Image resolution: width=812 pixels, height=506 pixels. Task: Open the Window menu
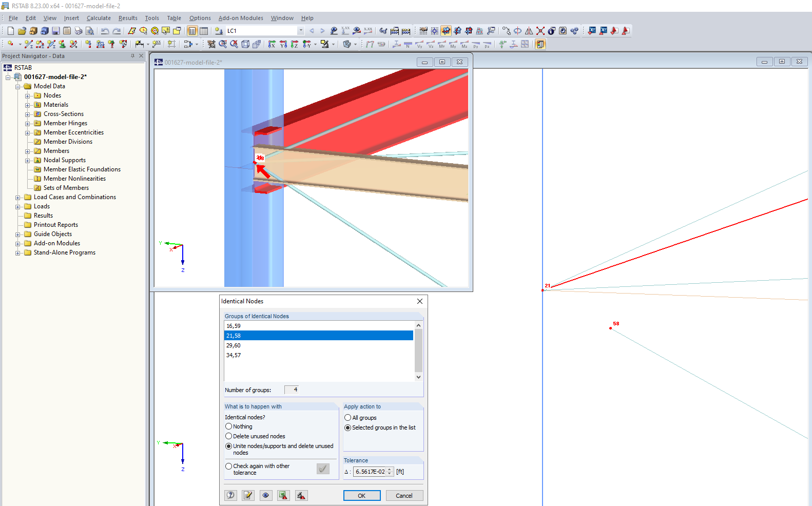pos(282,18)
